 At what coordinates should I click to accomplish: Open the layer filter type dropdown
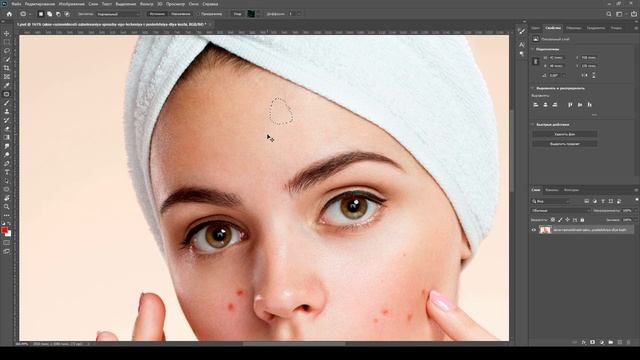(551, 201)
